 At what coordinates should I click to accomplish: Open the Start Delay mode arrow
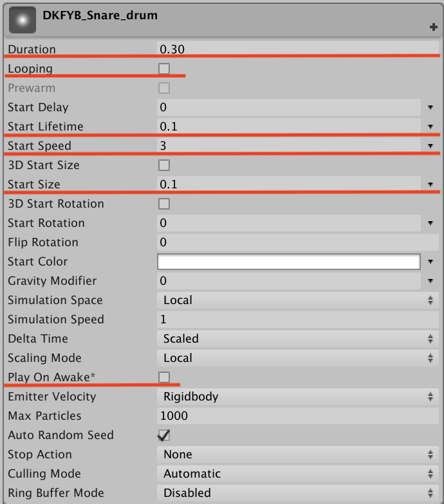(430, 107)
